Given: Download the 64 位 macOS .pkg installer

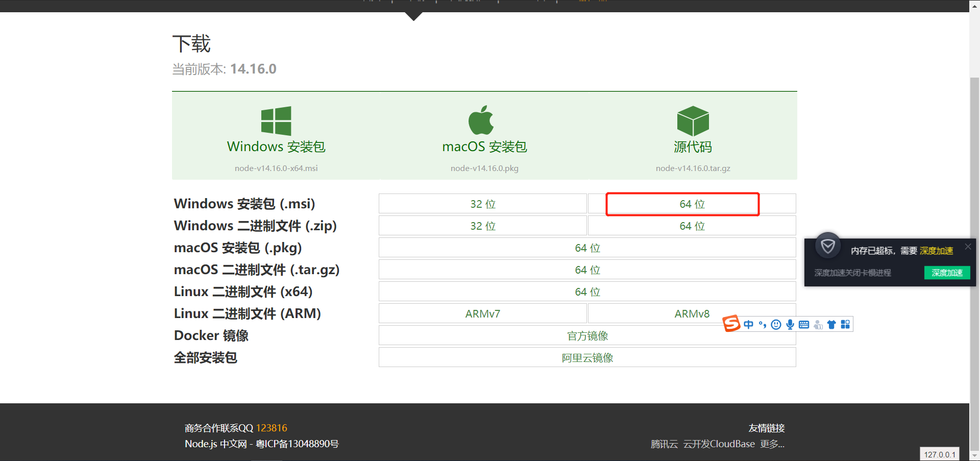Looking at the screenshot, I should pos(587,248).
